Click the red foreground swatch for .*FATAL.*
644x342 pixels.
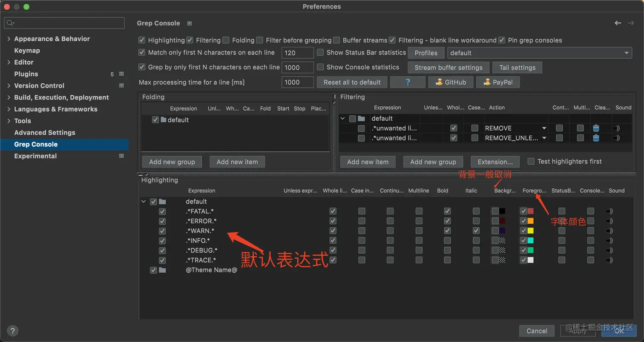(531, 211)
